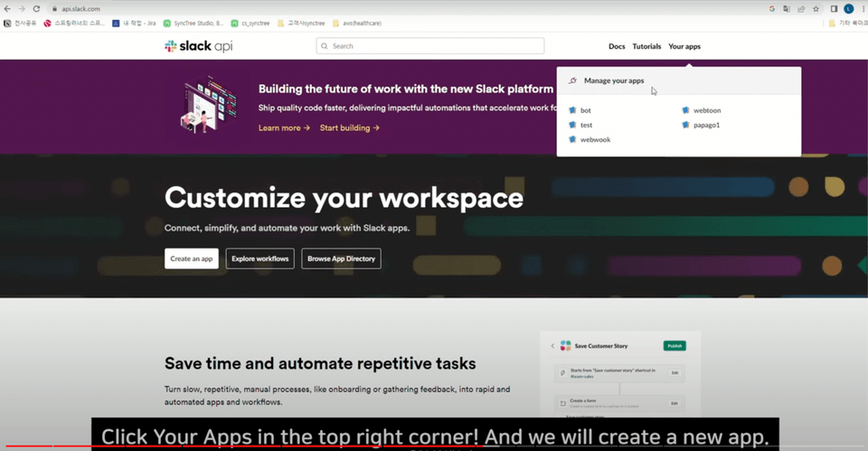Open the browser side panel icon

tap(834, 9)
